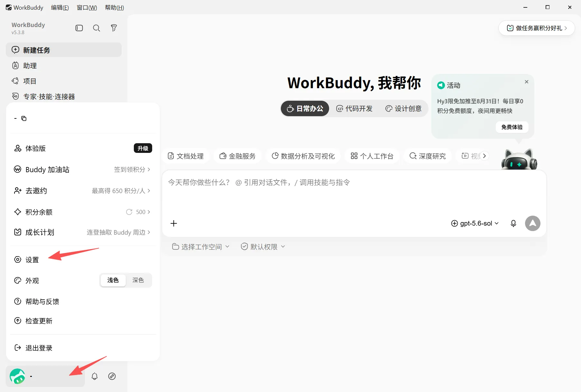581x392 pixels.
Task: Toggle the sidebar panel icon
Action: [x=79, y=28]
